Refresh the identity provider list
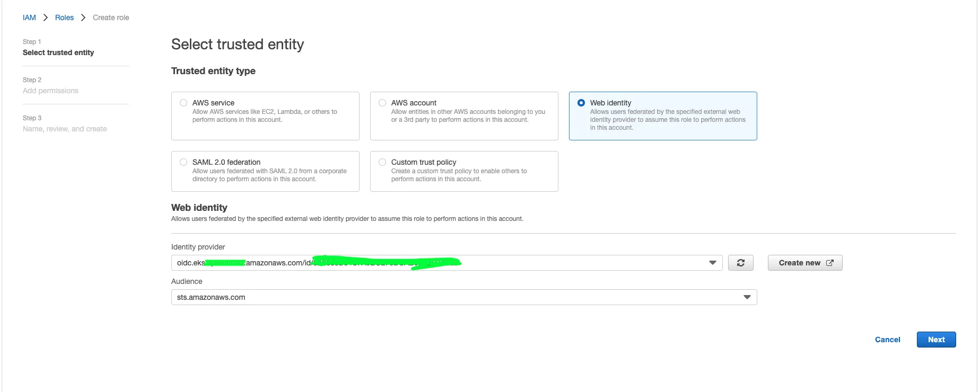 [x=741, y=263]
